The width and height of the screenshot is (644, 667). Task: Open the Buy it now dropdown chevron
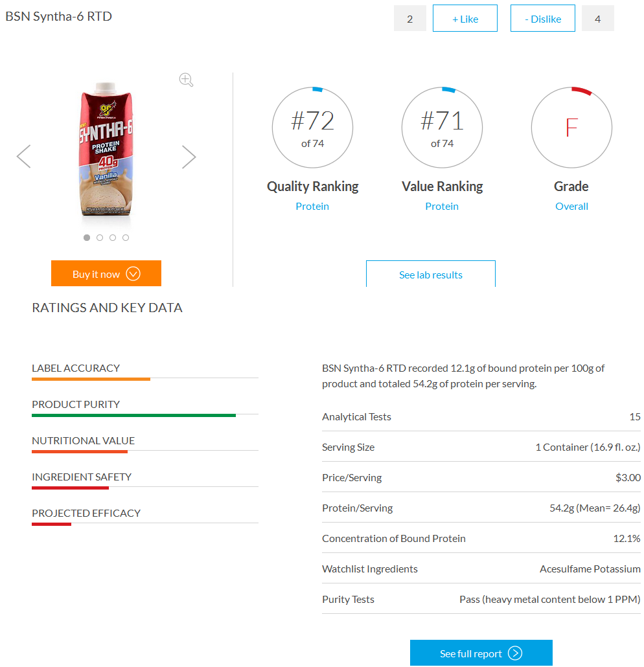[134, 273]
